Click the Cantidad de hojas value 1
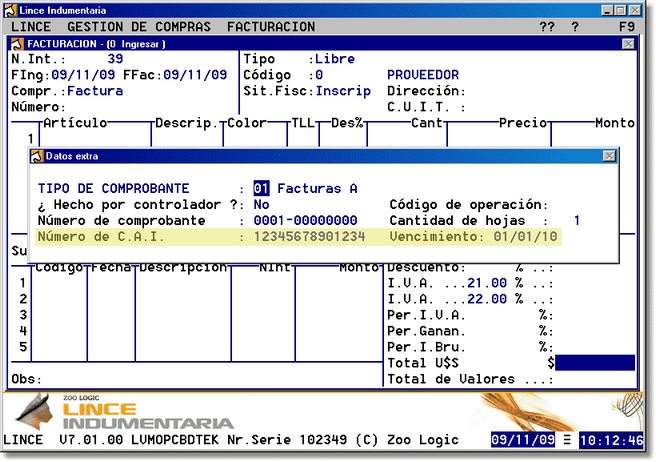 tap(577, 220)
